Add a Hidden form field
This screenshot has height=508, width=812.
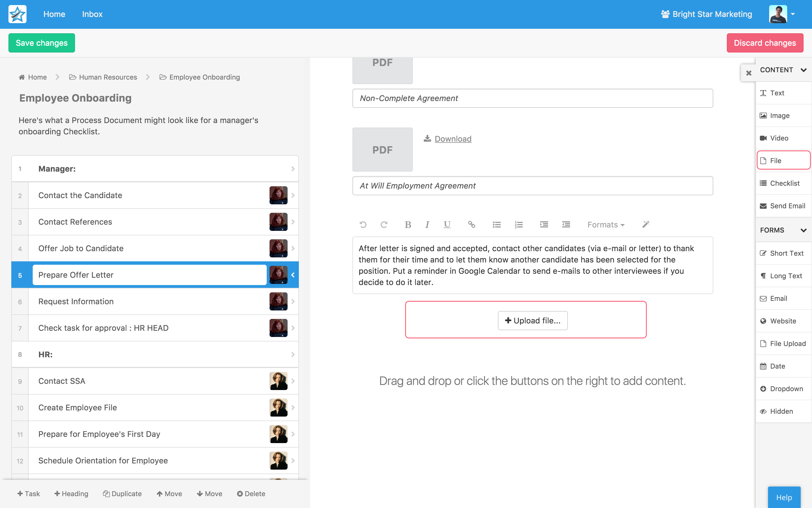[x=784, y=411]
